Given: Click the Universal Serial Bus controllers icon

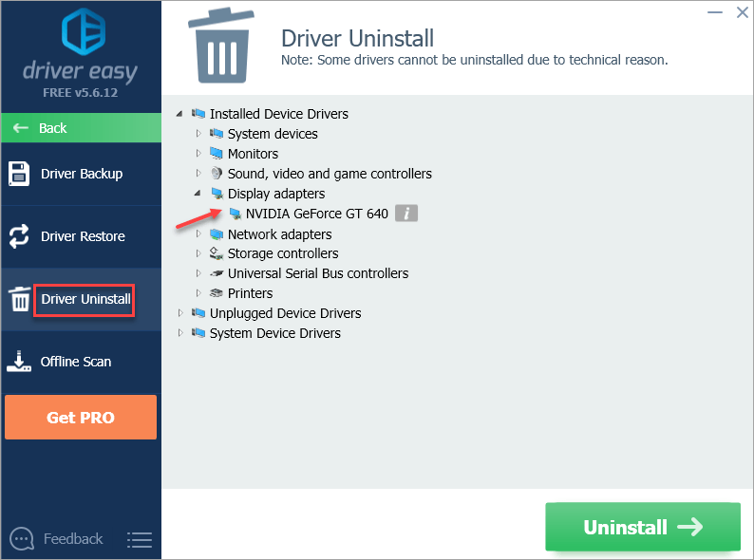Looking at the screenshot, I should (x=217, y=273).
